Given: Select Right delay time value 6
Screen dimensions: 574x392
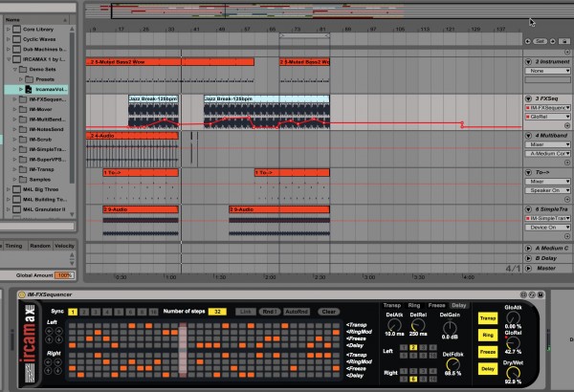Looking at the screenshot, I should tap(413, 380).
